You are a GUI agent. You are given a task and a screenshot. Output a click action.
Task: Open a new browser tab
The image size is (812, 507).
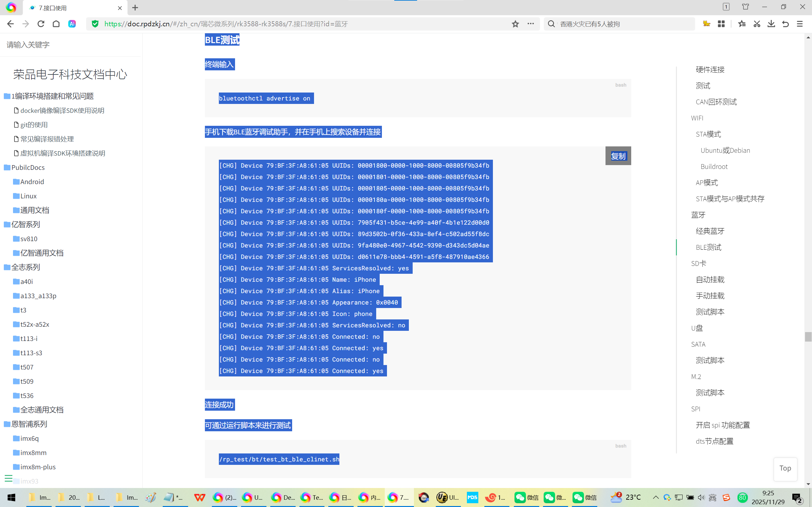[x=135, y=8]
